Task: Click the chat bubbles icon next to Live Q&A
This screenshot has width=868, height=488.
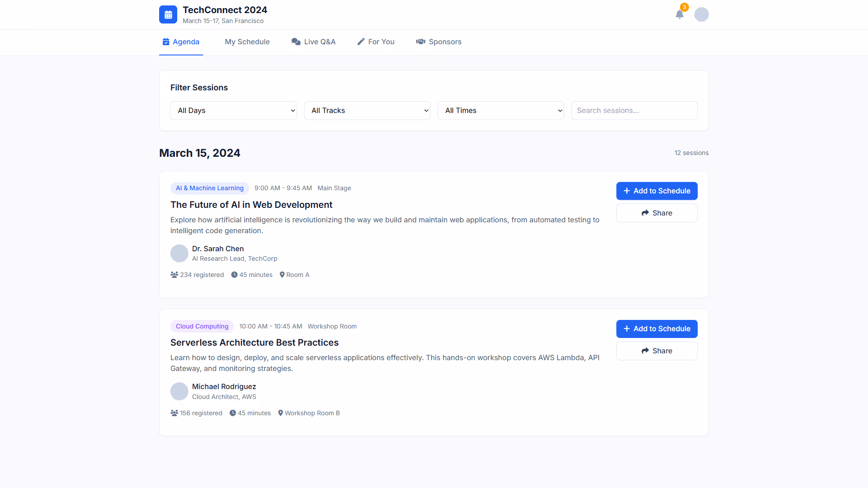Action: pos(296,41)
